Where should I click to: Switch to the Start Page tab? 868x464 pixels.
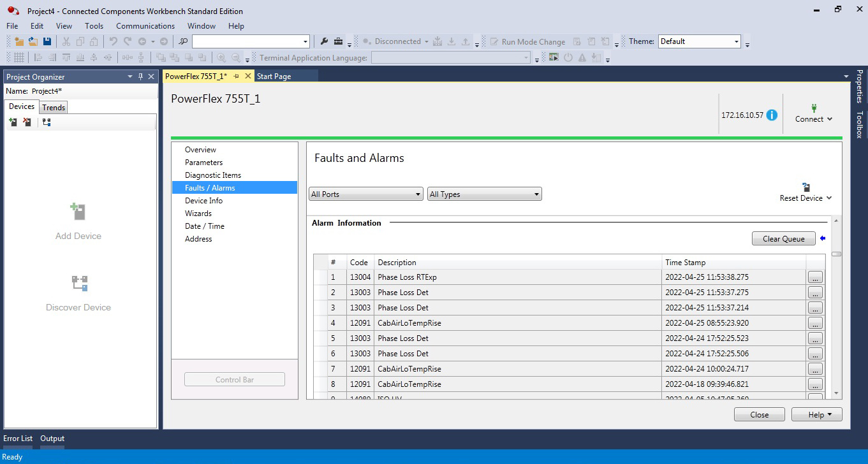click(x=274, y=76)
